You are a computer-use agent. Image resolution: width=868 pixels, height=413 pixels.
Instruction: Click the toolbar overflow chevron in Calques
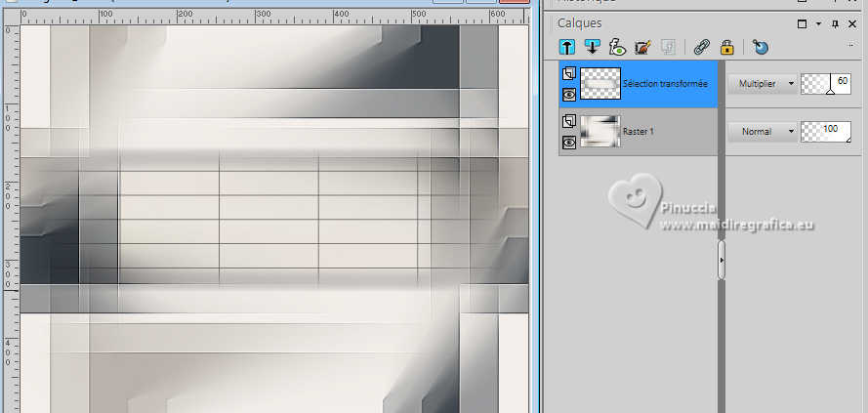point(851,46)
